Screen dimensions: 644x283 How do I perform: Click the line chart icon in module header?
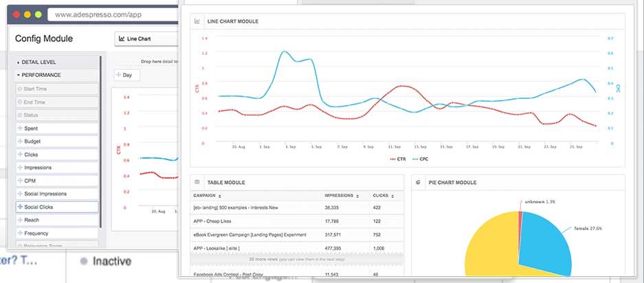tap(197, 21)
